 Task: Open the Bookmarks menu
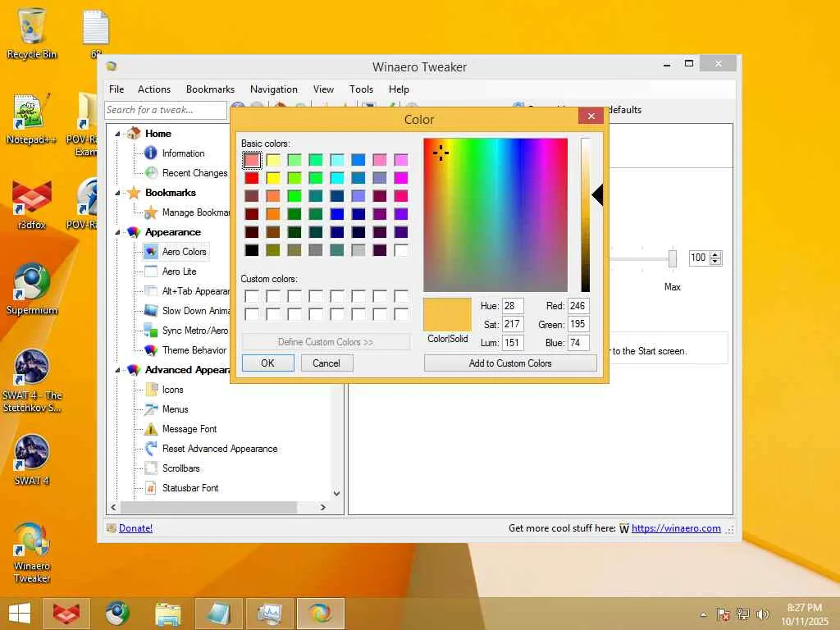210,89
